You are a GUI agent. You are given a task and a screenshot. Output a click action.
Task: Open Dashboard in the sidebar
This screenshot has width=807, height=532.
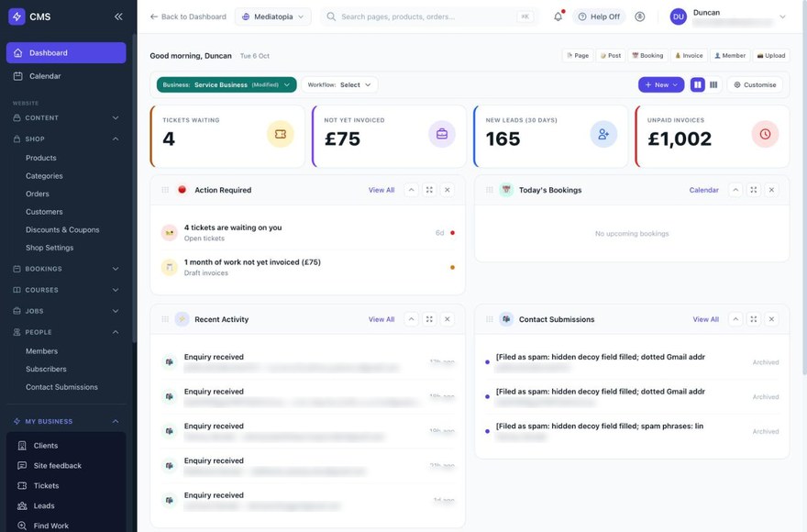point(66,52)
